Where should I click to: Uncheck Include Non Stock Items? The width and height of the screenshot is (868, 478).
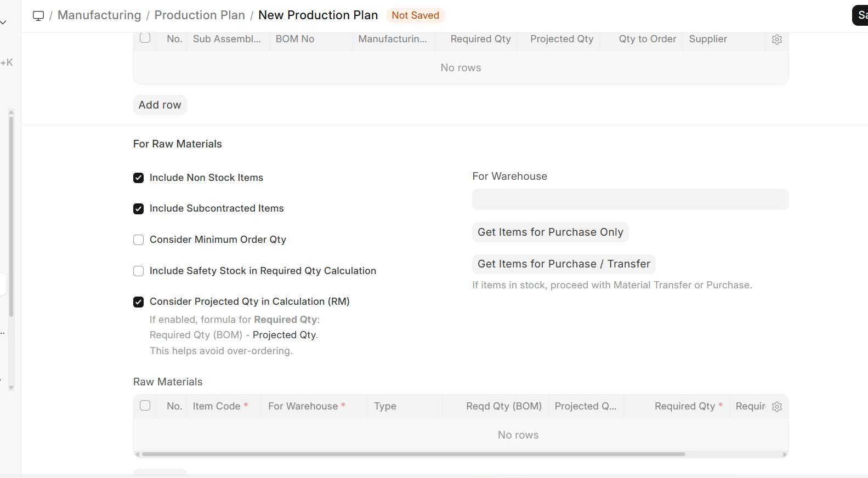click(139, 178)
